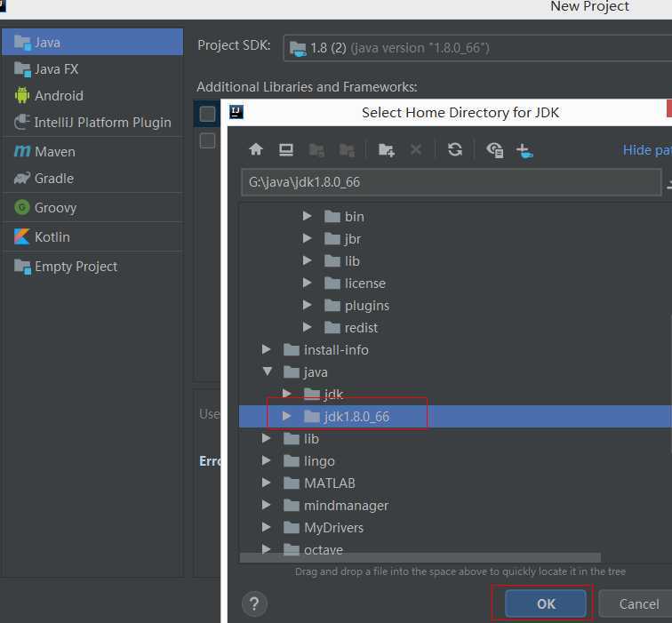This screenshot has width=672, height=623.
Task: Refresh the file tree
Action: click(x=455, y=149)
